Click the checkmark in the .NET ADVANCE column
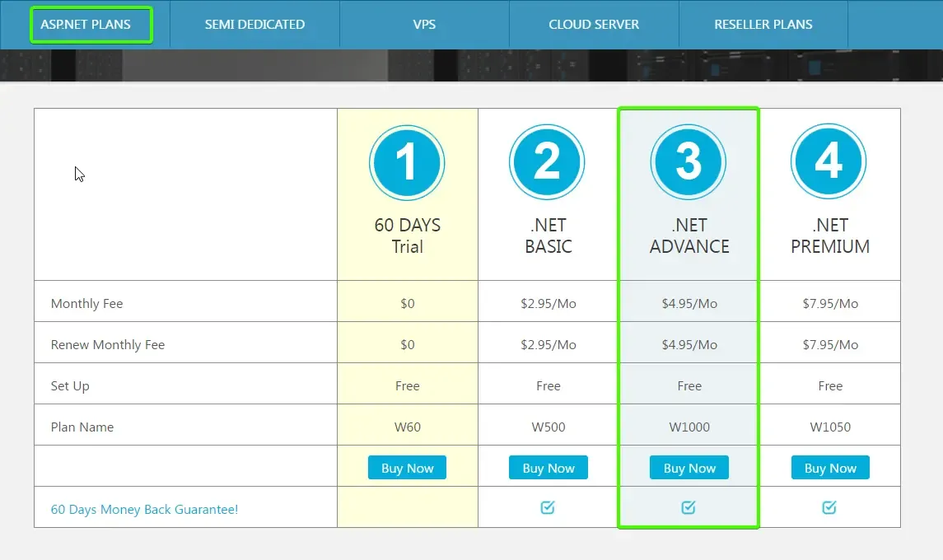 [689, 507]
